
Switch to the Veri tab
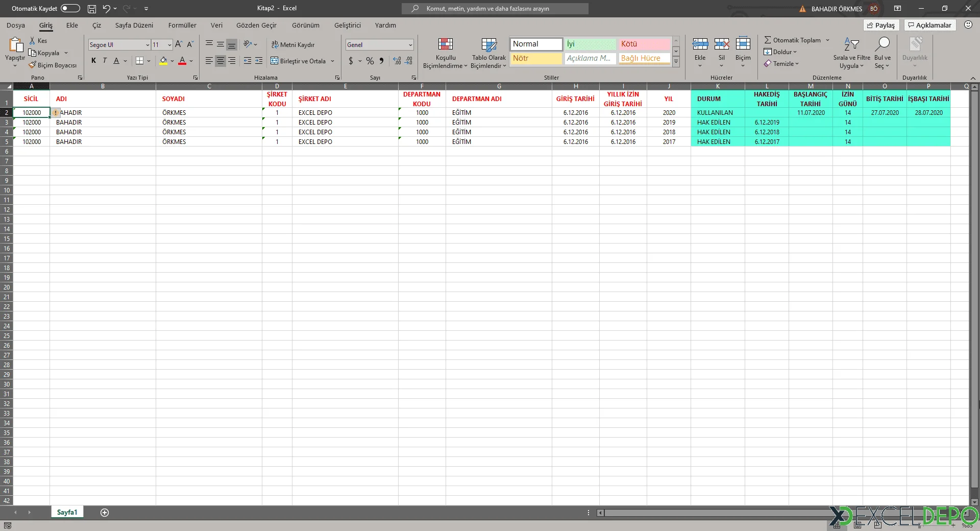pos(216,25)
